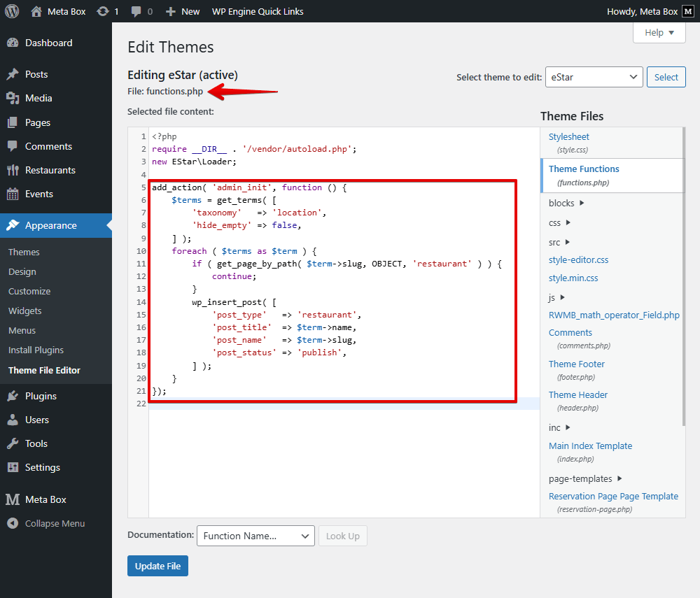Viewport: 700px width, 598px height.
Task: Click the Theme Files list scrollbar
Action: (x=683, y=276)
